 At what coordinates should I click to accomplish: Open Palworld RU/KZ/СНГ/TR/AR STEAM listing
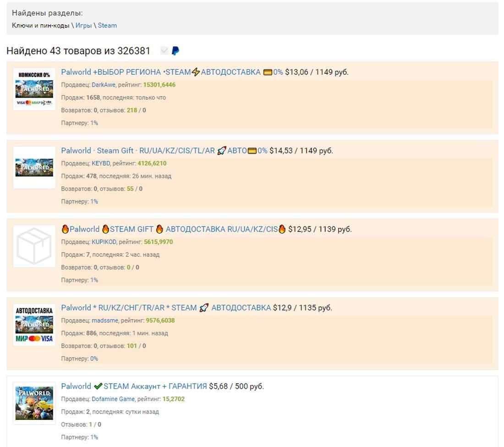[166, 308]
